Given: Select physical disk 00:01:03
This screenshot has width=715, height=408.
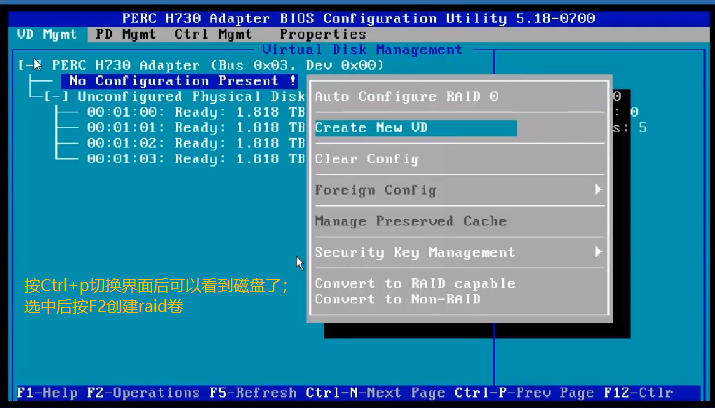Looking at the screenshot, I should 196,159.
